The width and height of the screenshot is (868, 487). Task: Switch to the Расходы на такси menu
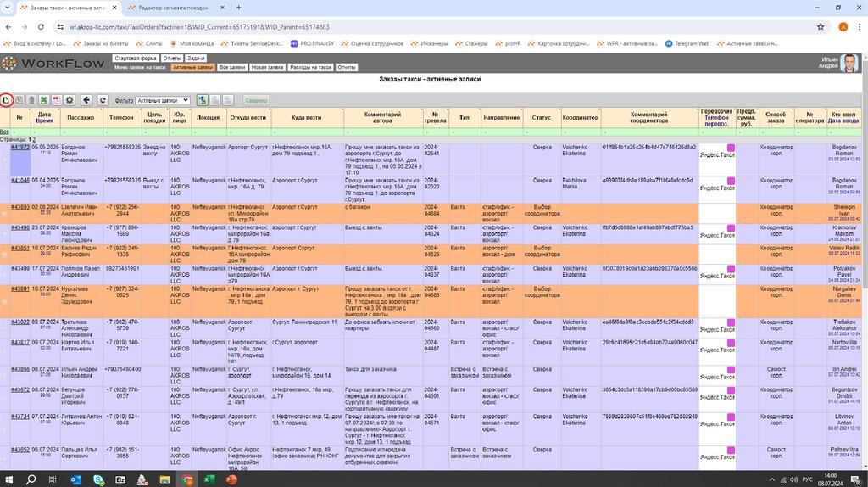click(311, 67)
